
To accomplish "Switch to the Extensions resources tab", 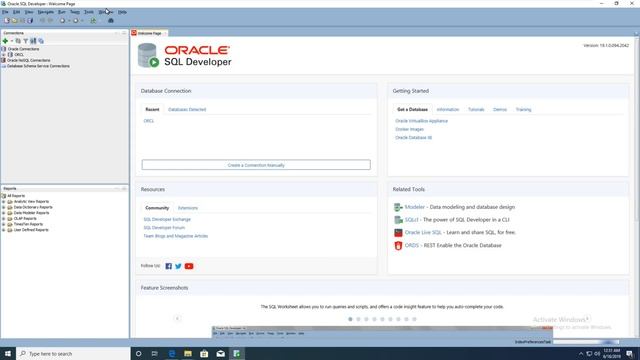I will pyautogui.click(x=188, y=208).
